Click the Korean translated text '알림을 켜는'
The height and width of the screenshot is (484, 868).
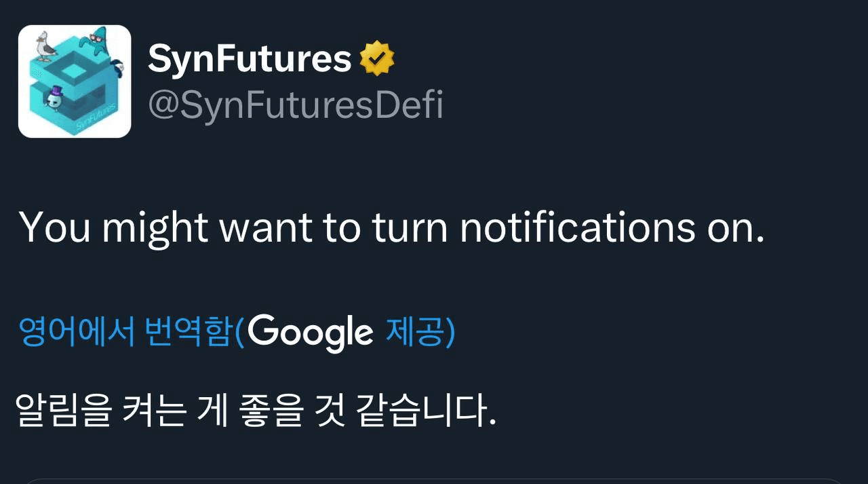click(x=100, y=409)
